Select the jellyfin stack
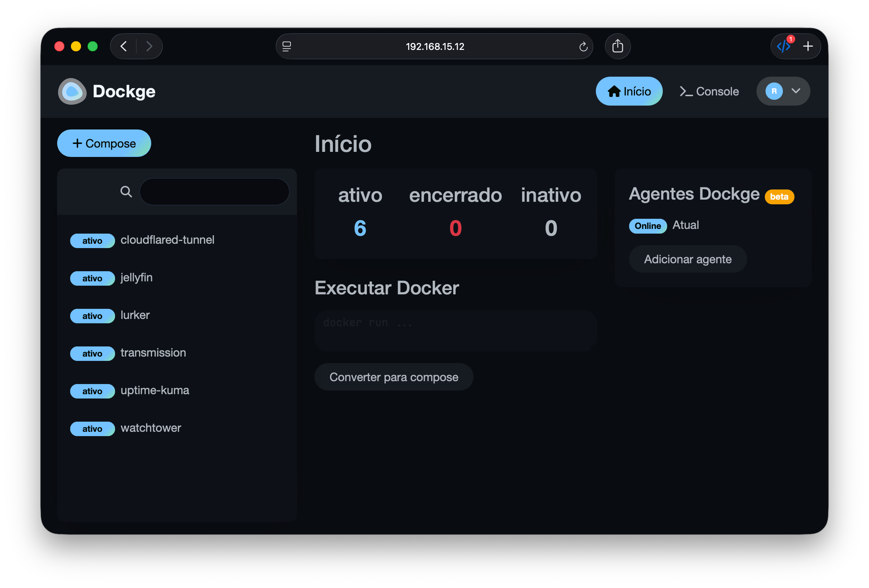Image resolution: width=869 pixels, height=588 pixels. [136, 278]
